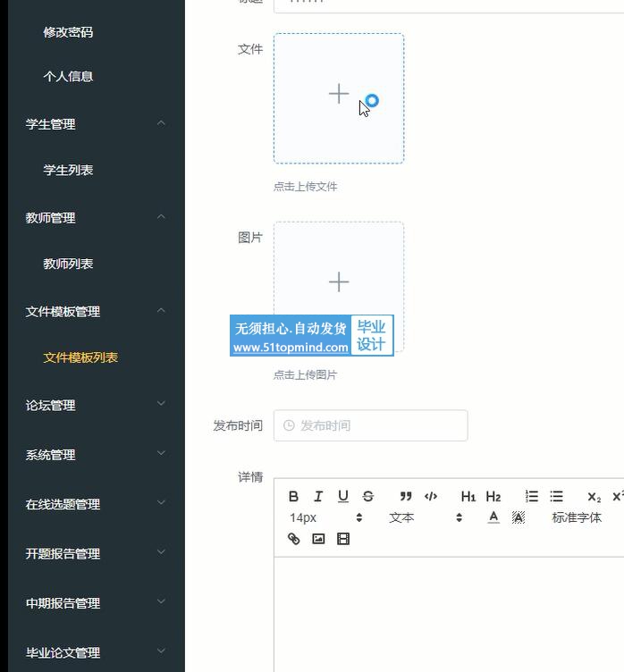
Task: Expand the 论坛管理 sidebar section
Action: pyautogui.click(x=92, y=406)
